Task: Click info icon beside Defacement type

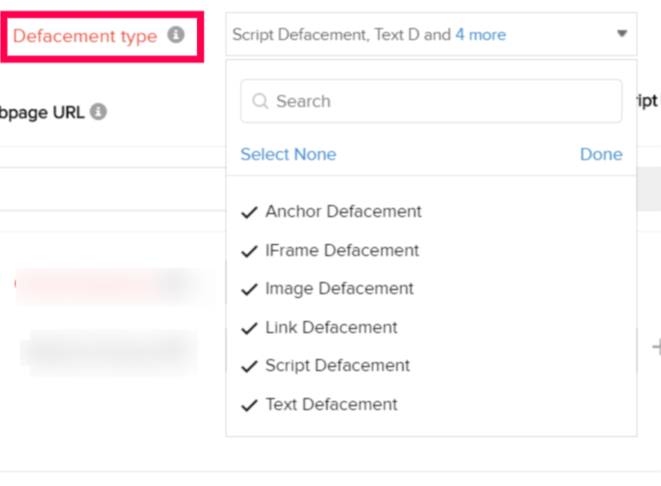Action: (x=176, y=36)
